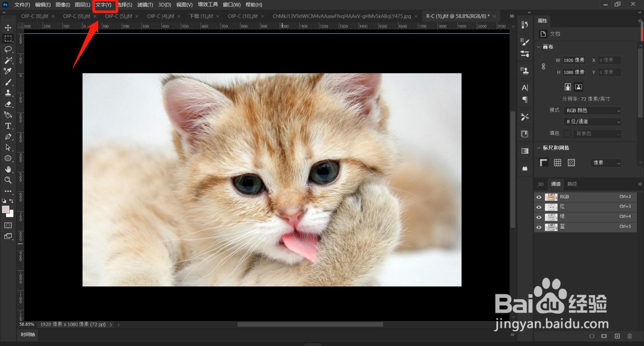Select the Brush tool
644x346 pixels.
8,82
